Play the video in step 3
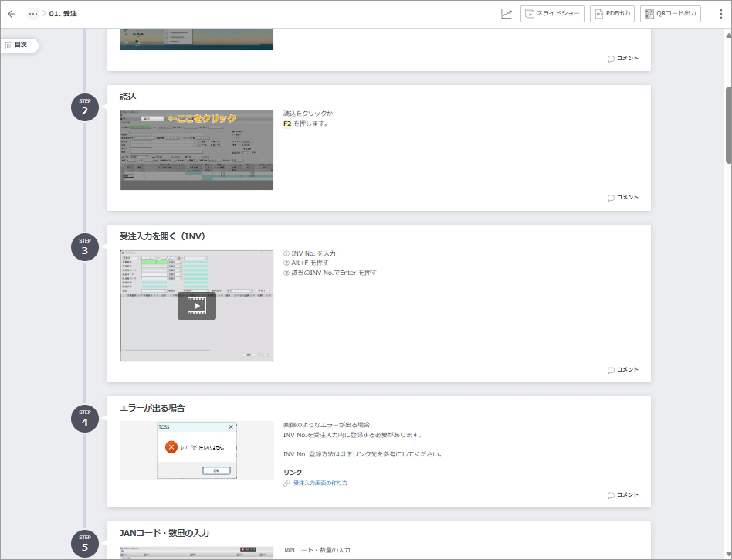 (x=197, y=306)
